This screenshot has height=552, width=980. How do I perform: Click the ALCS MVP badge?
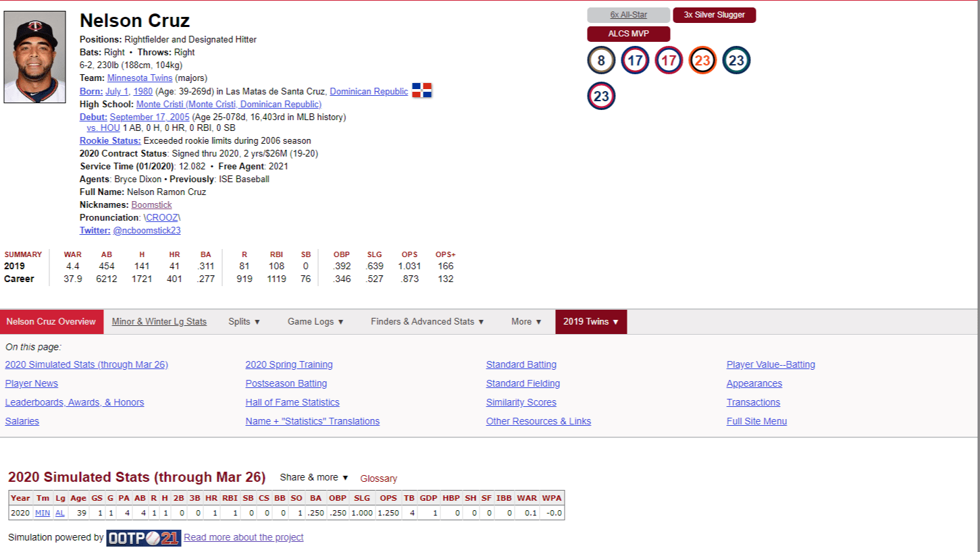tap(628, 34)
